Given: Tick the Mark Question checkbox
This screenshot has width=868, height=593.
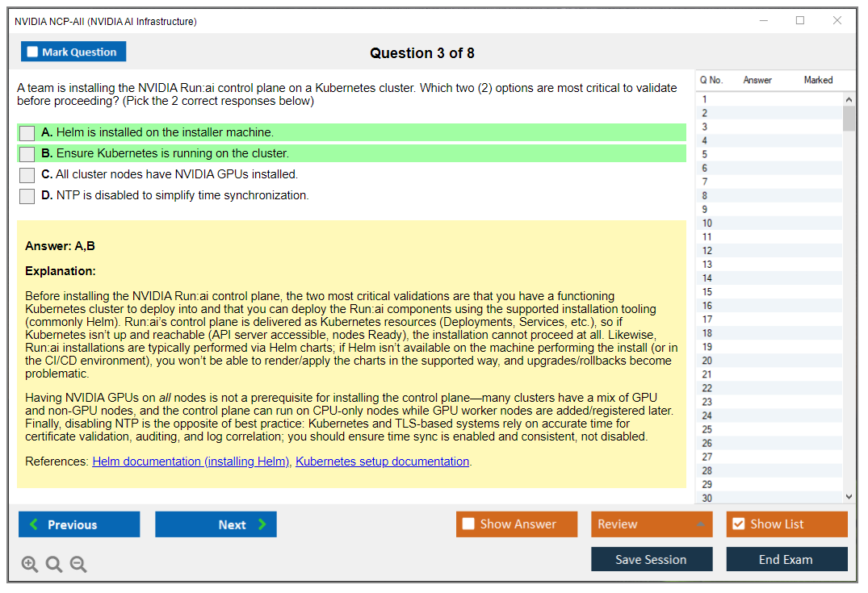Looking at the screenshot, I should [x=33, y=52].
